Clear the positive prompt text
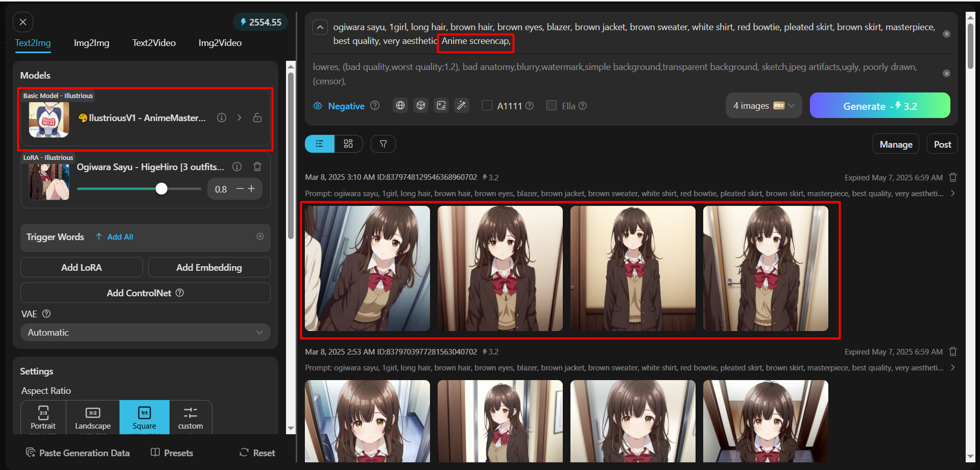Image resolution: width=980 pixels, height=470 pixels. coord(946,34)
